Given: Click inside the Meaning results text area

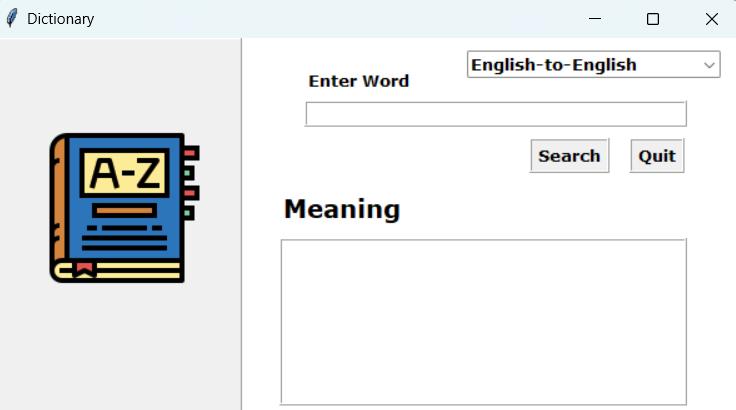Looking at the screenshot, I should [483, 321].
